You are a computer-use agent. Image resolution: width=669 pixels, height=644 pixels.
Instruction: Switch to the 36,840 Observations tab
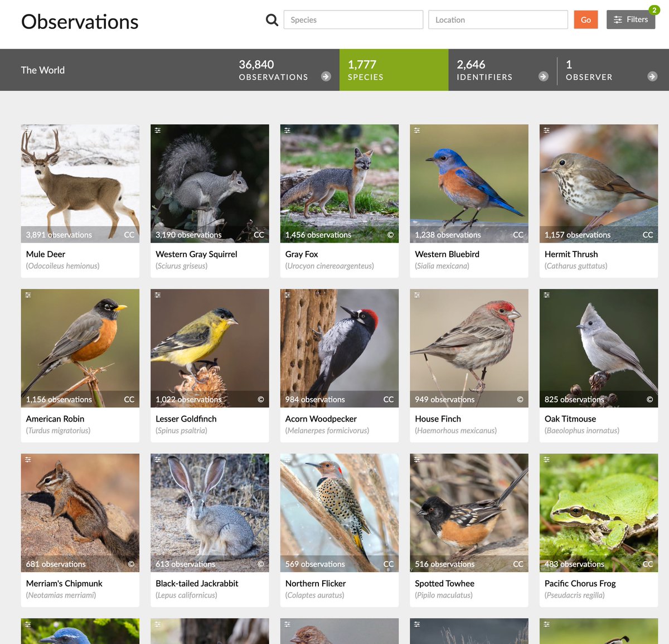285,70
